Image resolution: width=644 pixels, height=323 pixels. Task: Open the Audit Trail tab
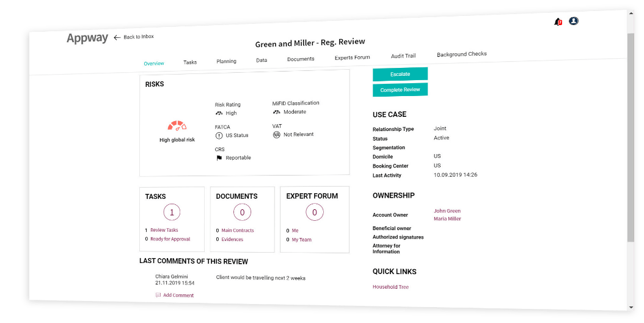(403, 56)
